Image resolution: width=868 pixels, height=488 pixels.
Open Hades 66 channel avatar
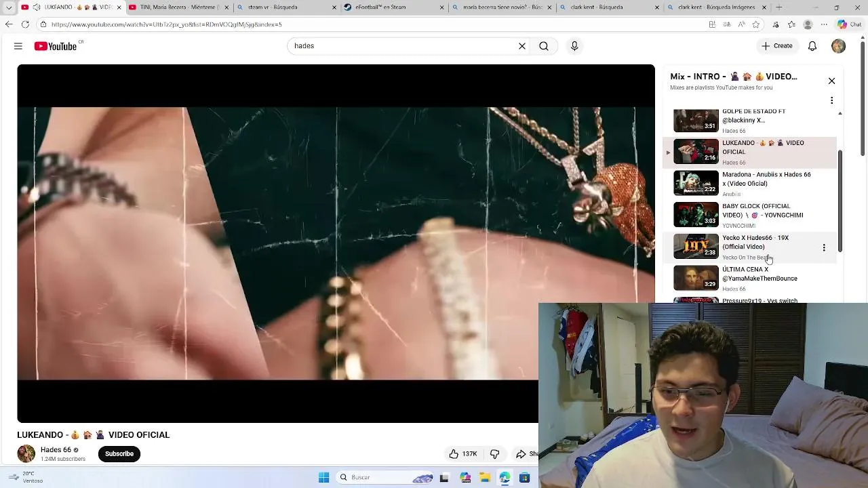(26, 454)
